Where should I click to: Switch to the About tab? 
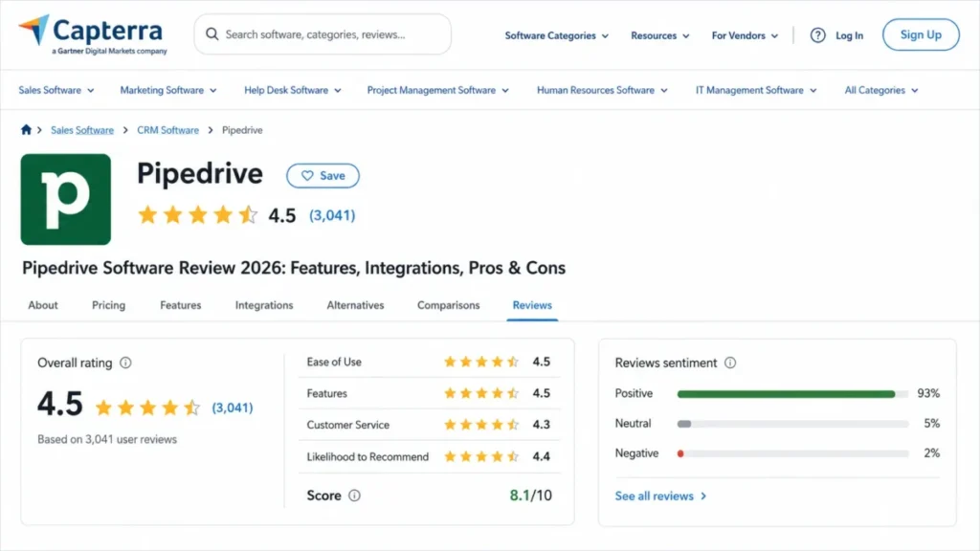click(43, 305)
